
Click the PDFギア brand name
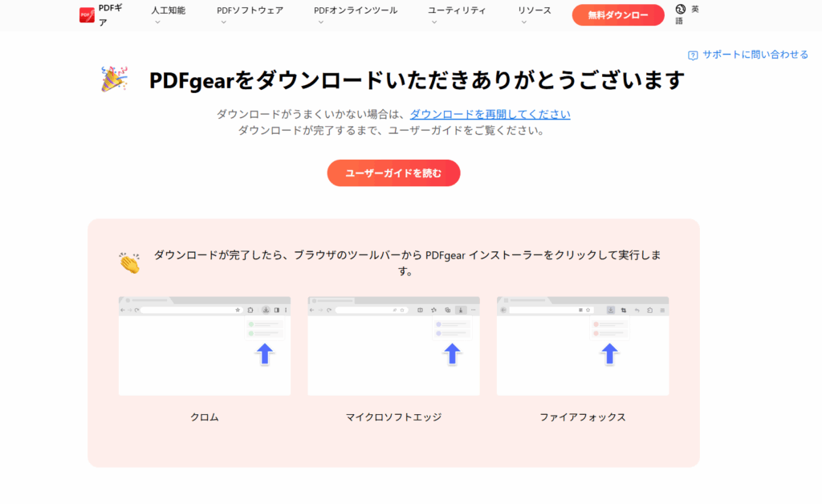click(x=110, y=15)
